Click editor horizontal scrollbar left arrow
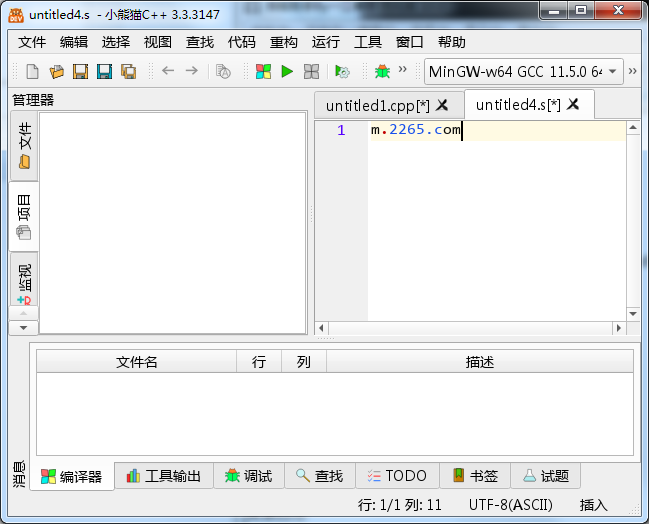Screen dimensions: 649x524 321,328
